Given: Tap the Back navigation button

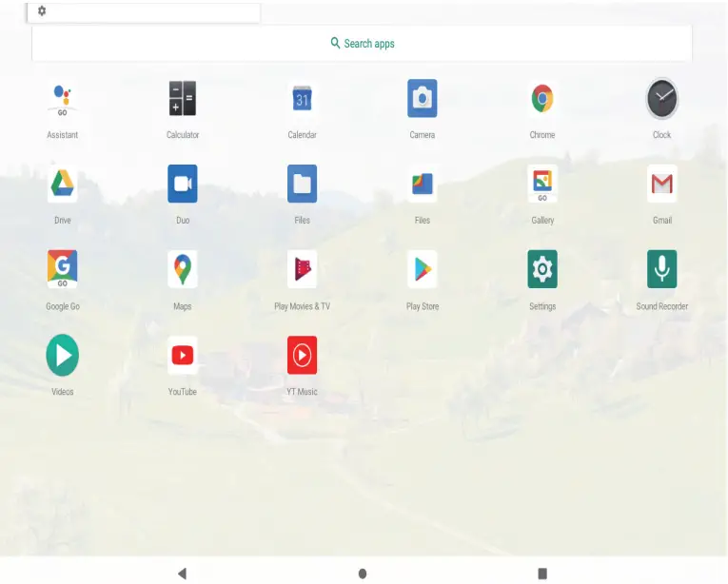Looking at the screenshot, I should click(x=182, y=574).
